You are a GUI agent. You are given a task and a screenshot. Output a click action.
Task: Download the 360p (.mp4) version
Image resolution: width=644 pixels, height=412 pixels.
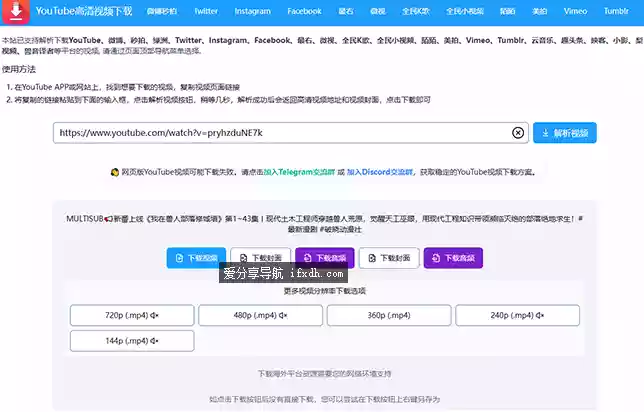389,315
